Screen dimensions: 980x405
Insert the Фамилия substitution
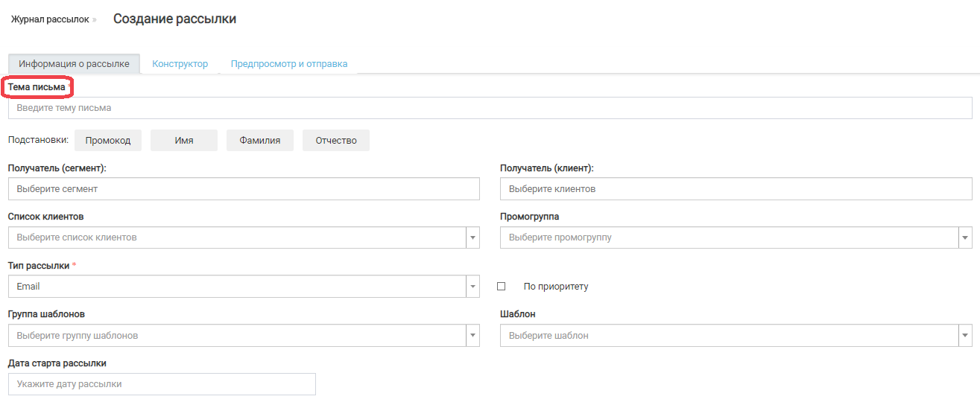tap(260, 141)
